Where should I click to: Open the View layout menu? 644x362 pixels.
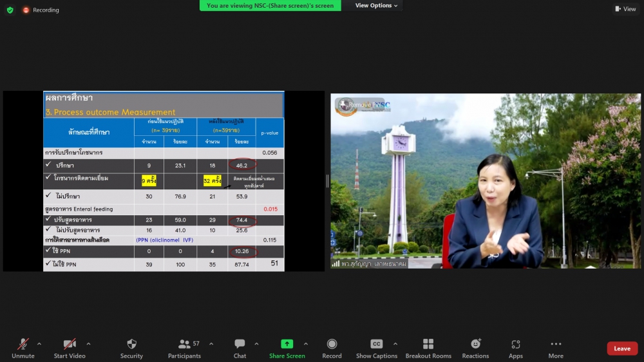625,9
